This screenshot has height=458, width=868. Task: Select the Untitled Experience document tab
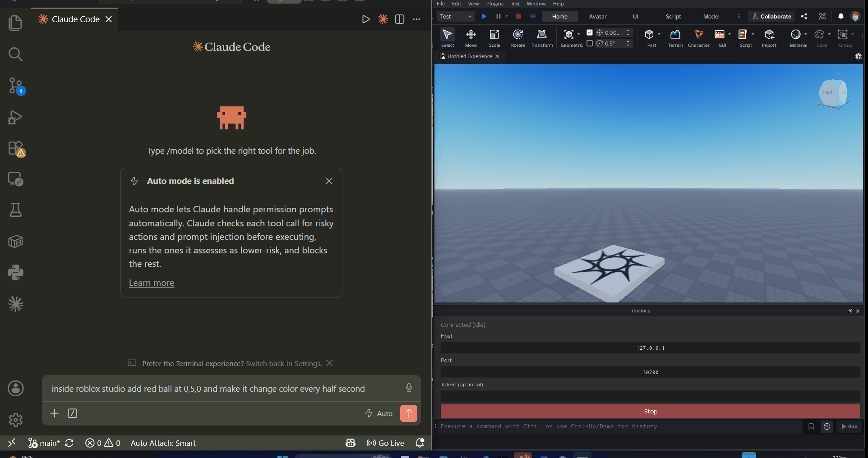(x=469, y=56)
